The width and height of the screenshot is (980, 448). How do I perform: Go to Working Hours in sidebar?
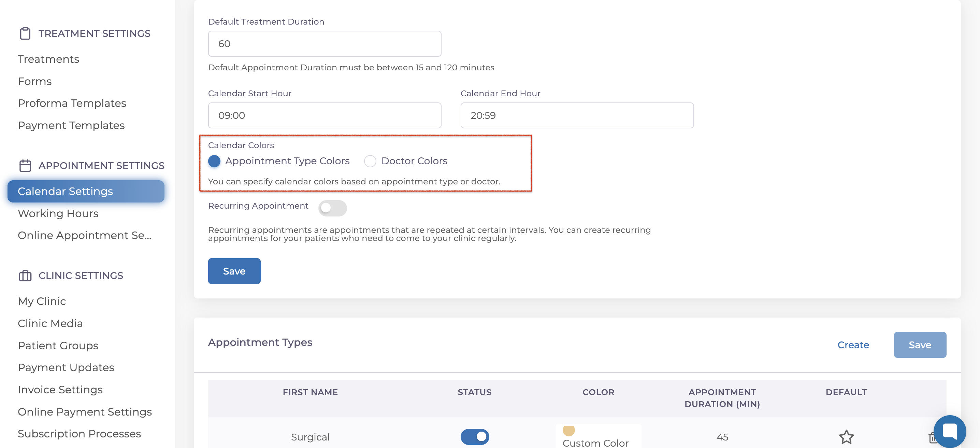58,213
